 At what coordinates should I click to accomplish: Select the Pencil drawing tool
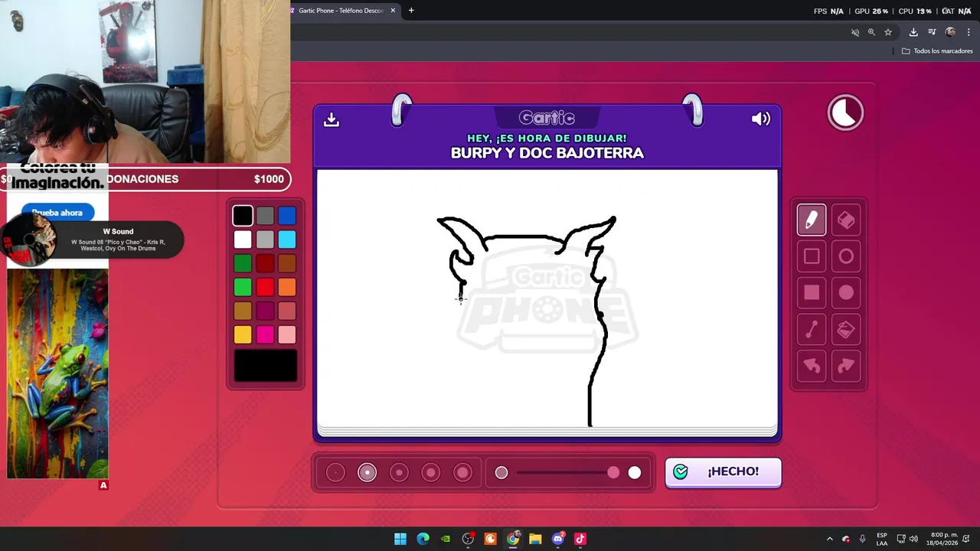tap(812, 220)
